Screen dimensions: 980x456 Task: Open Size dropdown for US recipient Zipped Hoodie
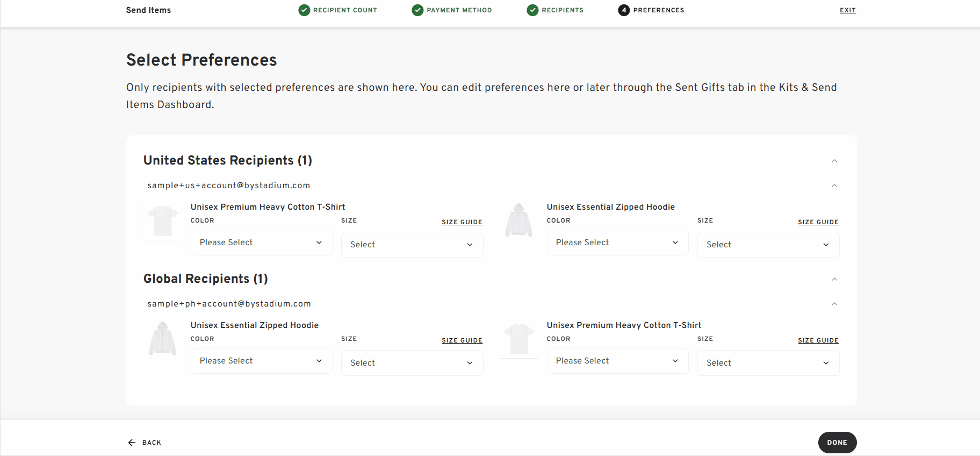(768, 245)
